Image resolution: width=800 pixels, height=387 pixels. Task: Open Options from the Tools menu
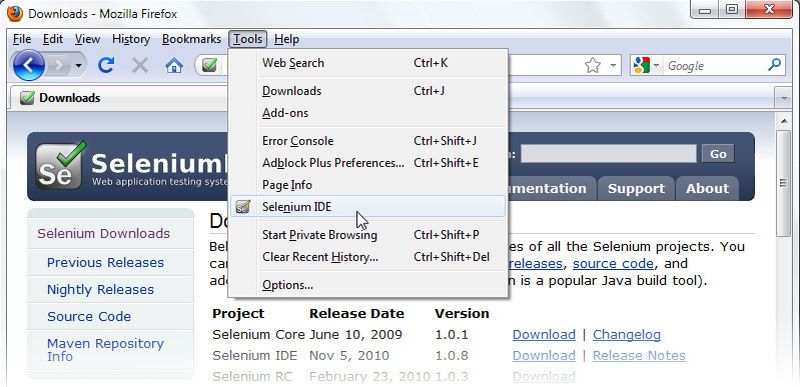367,285
